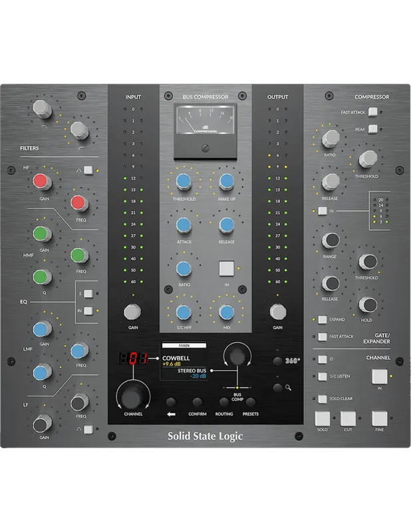
Task: Click the COWBELL channel name on display
Action: pos(176,358)
